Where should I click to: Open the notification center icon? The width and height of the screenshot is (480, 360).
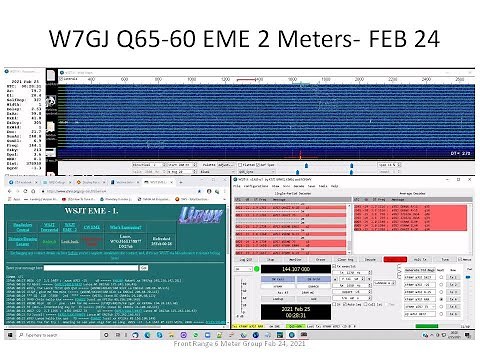tap(468, 335)
